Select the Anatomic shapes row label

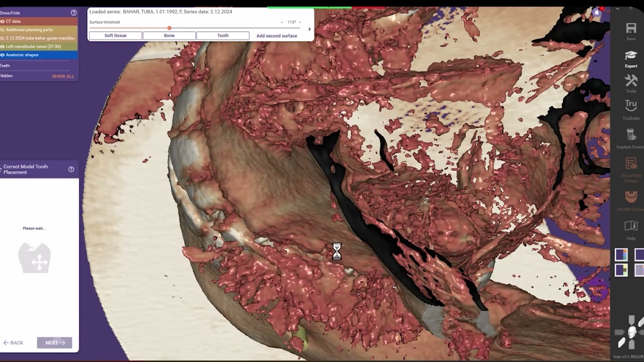22,55
